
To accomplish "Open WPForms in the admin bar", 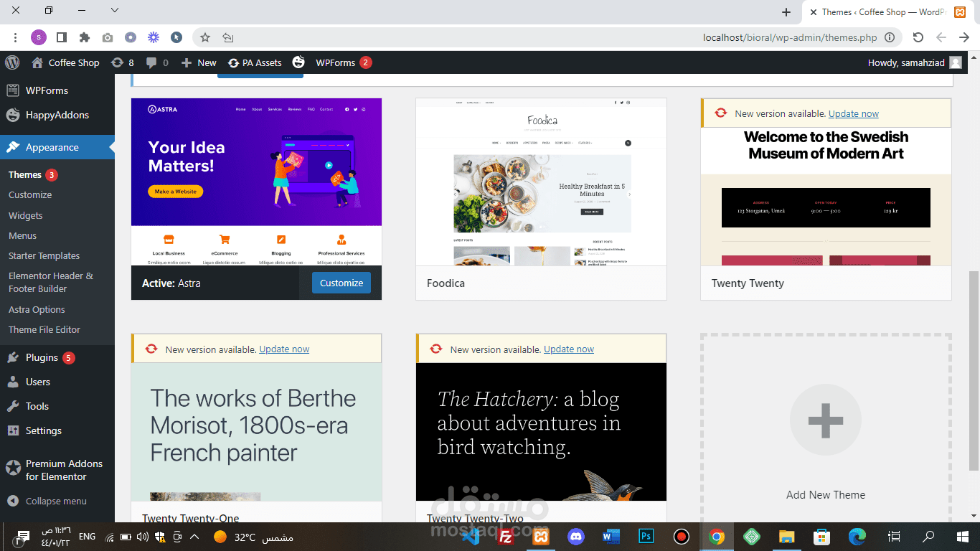I will [x=343, y=62].
